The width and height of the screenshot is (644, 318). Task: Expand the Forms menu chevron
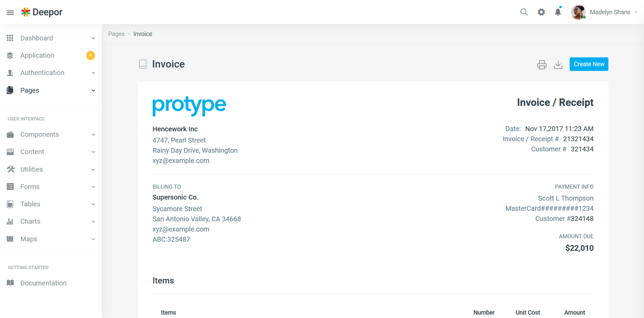click(93, 187)
